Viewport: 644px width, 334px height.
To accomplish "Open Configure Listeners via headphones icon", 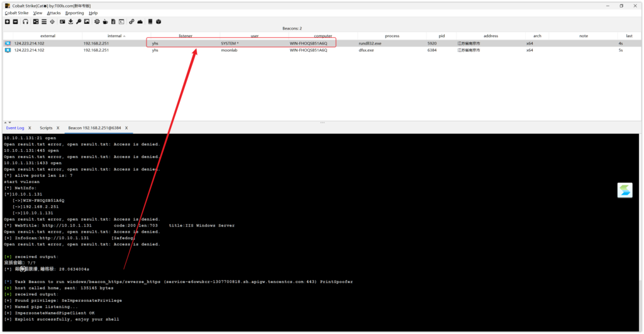I will point(25,22).
